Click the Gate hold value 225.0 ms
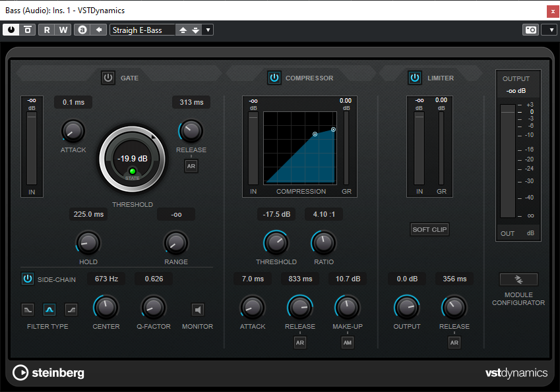This screenshot has height=392, width=560. tap(88, 214)
